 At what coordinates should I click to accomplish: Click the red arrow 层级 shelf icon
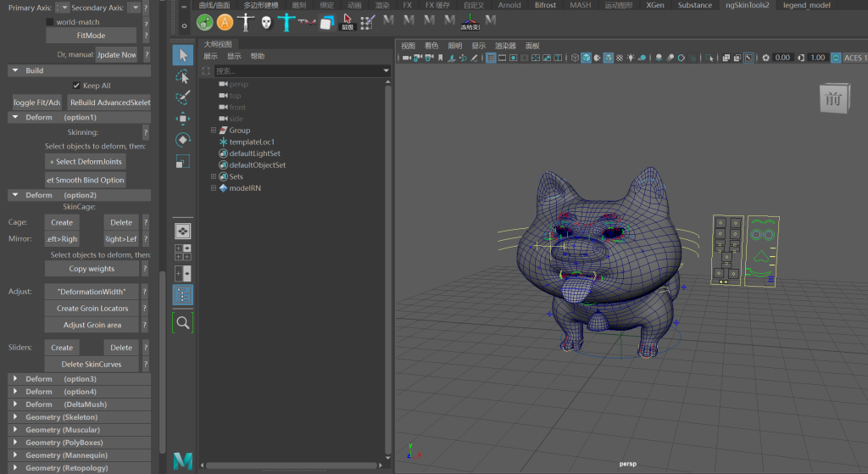(347, 23)
